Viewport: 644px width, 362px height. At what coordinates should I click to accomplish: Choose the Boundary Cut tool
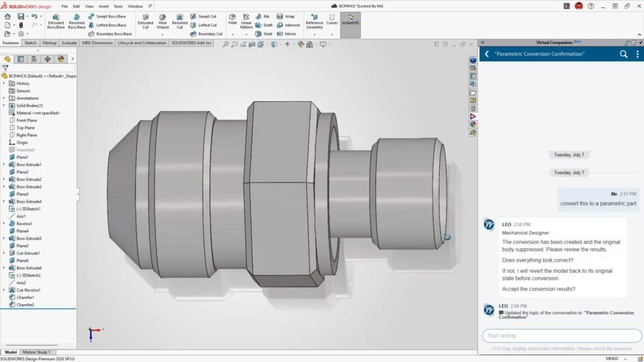[x=206, y=34]
